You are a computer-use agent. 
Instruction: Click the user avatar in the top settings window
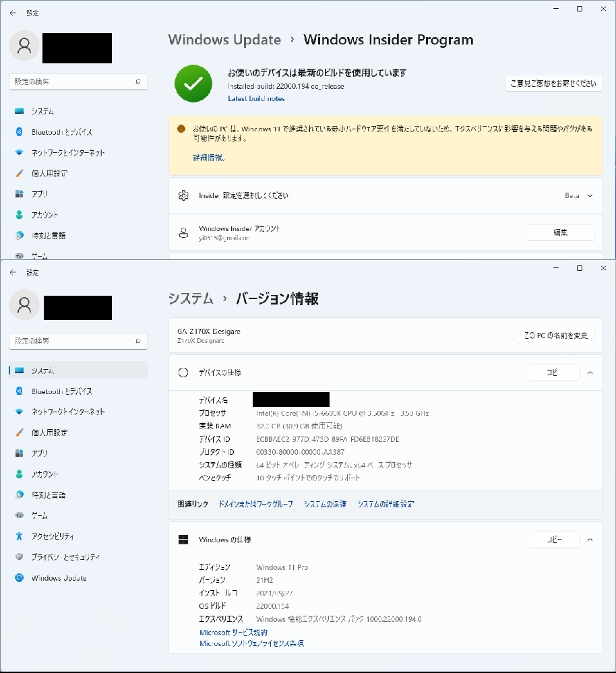click(x=24, y=46)
